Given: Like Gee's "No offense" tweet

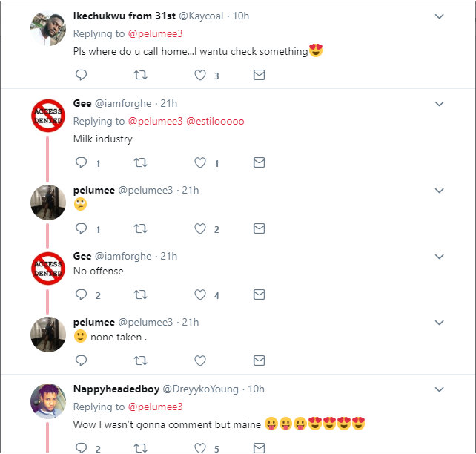Looking at the screenshot, I should pos(199,295).
